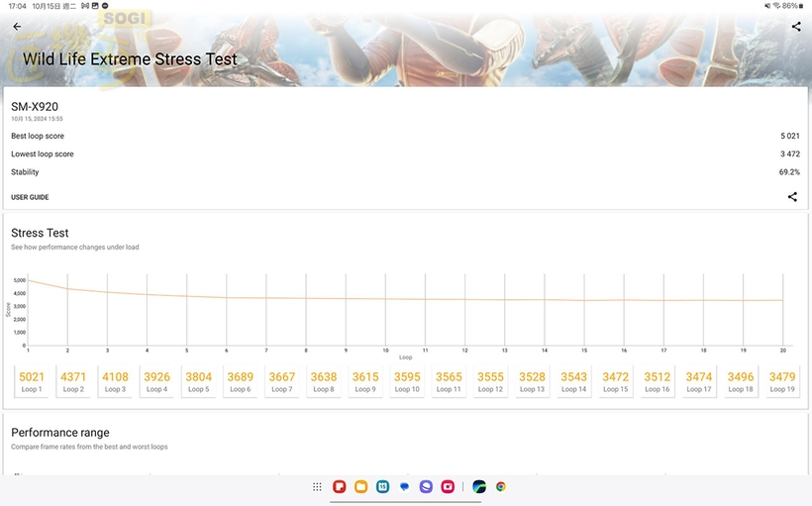
Task: Select the Loop 1 score 5021 tile
Action: [32, 381]
